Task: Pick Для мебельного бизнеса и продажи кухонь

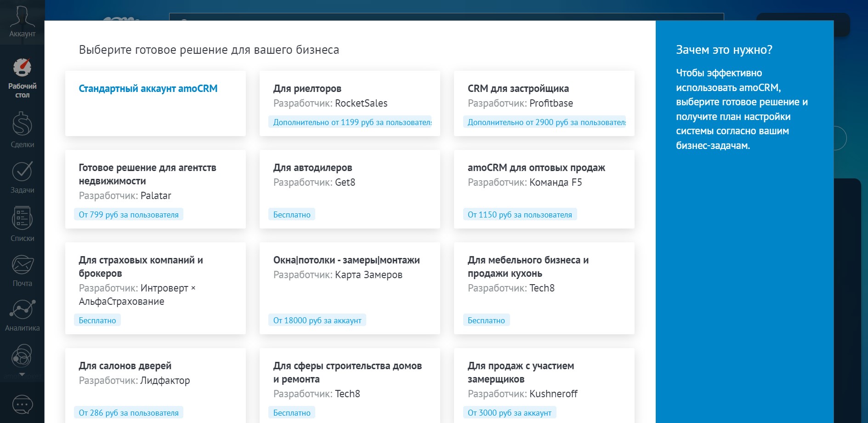Action: point(544,288)
